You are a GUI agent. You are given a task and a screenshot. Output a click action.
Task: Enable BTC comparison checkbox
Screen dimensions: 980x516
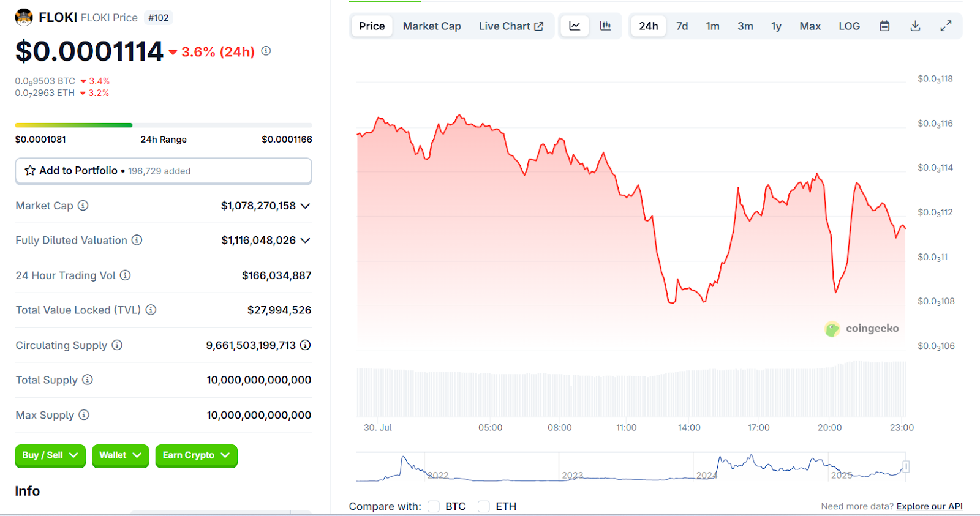pyautogui.click(x=434, y=506)
